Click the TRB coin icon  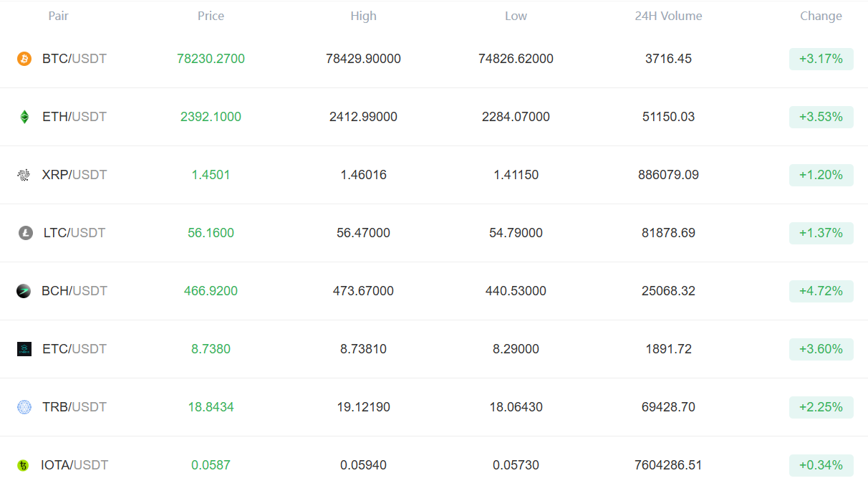[x=24, y=407]
